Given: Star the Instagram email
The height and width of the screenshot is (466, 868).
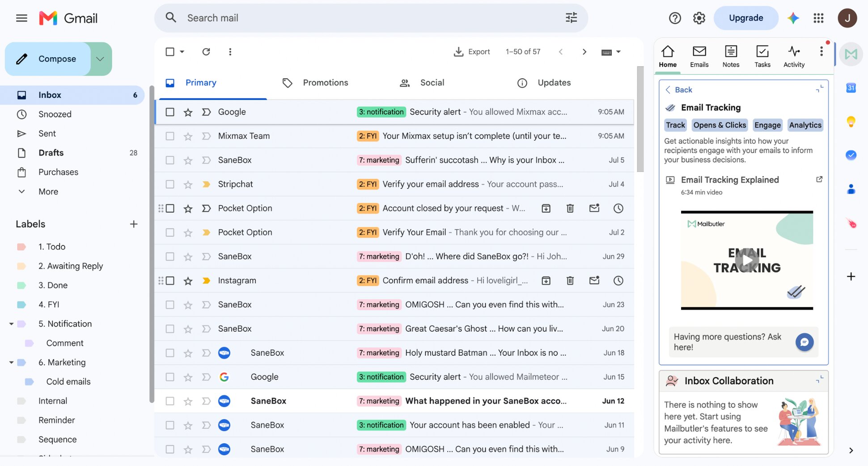Looking at the screenshot, I should click(x=188, y=281).
